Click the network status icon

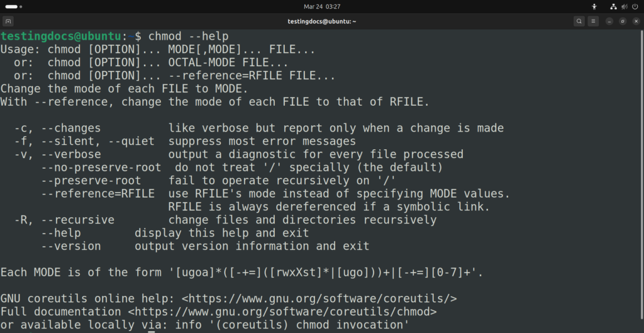tap(612, 6)
